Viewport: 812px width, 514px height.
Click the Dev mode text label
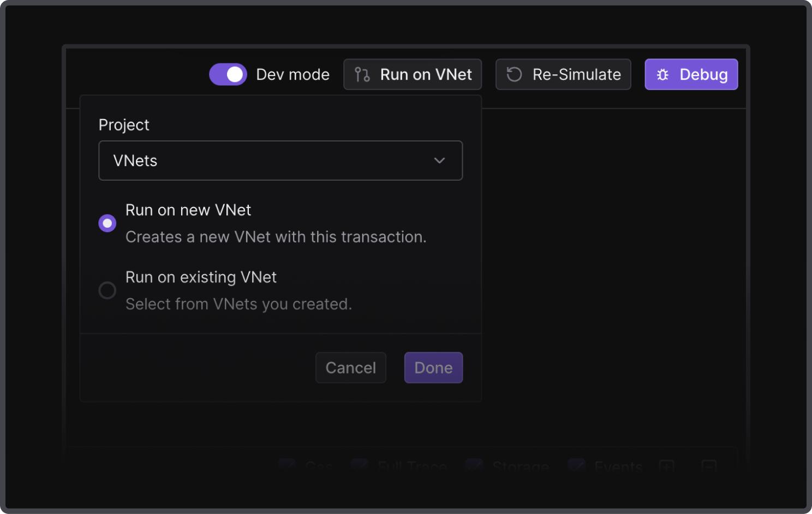pos(292,74)
